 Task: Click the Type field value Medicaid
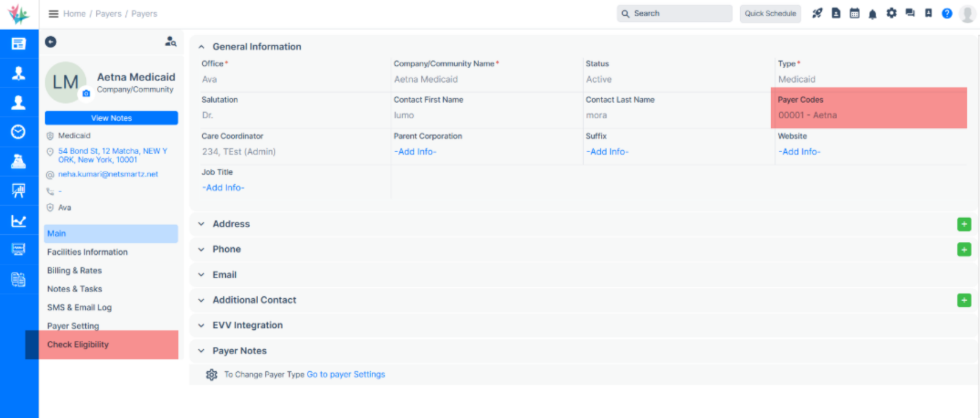(796, 79)
